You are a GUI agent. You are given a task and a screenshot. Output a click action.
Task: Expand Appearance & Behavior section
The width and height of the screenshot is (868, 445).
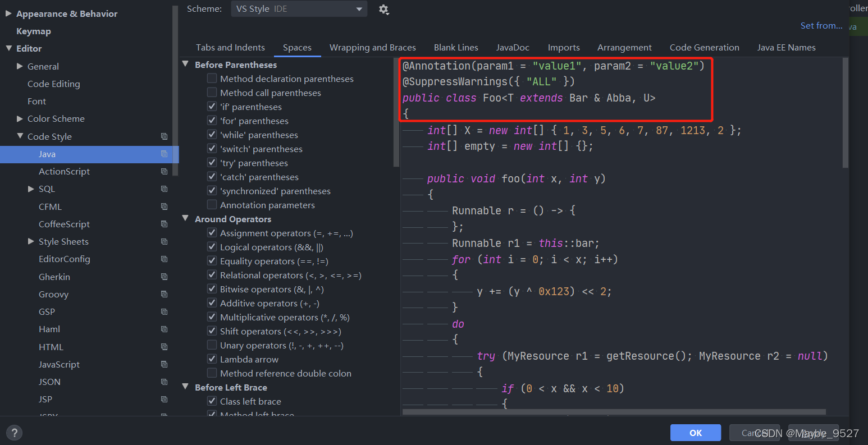coord(8,13)
